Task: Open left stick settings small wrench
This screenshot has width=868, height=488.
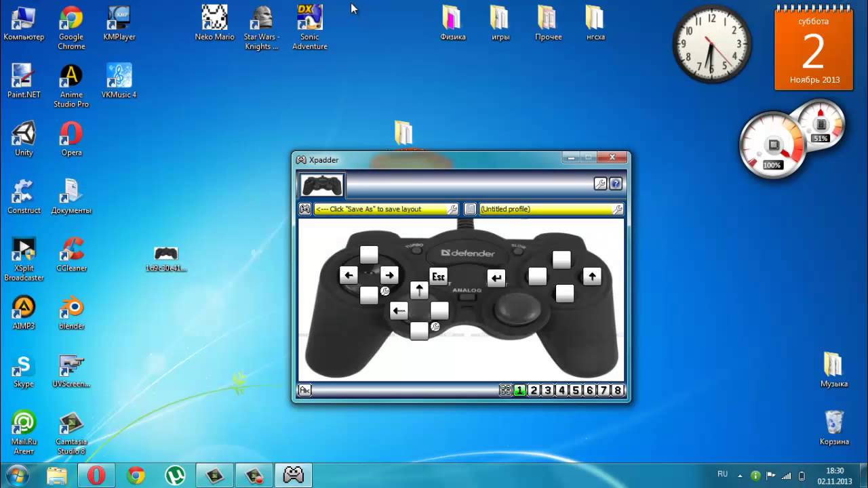Action: 435,327
